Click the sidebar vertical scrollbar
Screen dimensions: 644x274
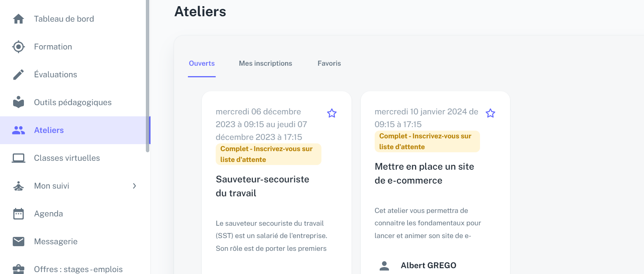click(x=147, y=77)
